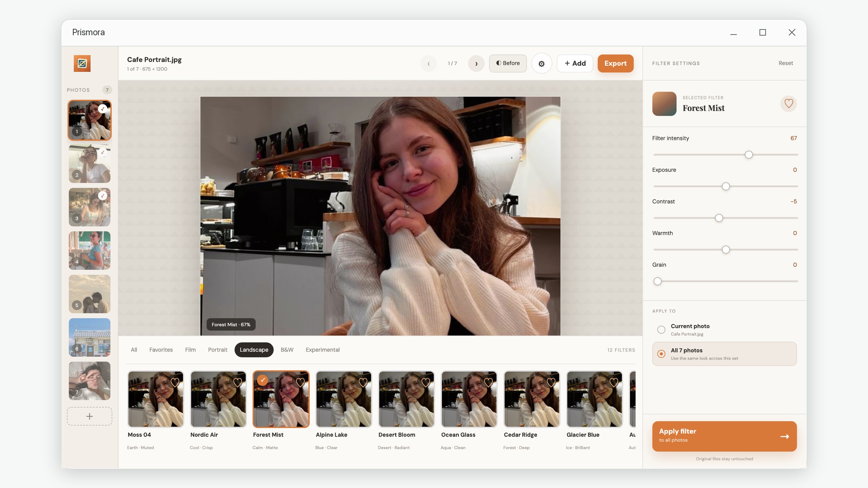Viewport: 868px width, 488px height.
Task: Select photo thumbnail number 6
Action: (90, 337)
